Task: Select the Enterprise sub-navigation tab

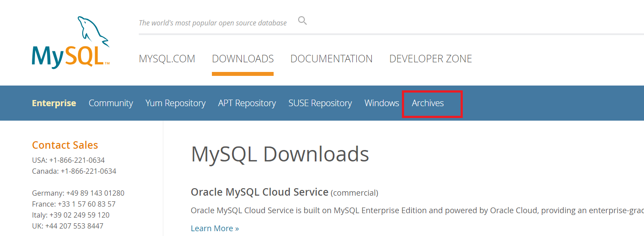Action: [x=54, y=103]
